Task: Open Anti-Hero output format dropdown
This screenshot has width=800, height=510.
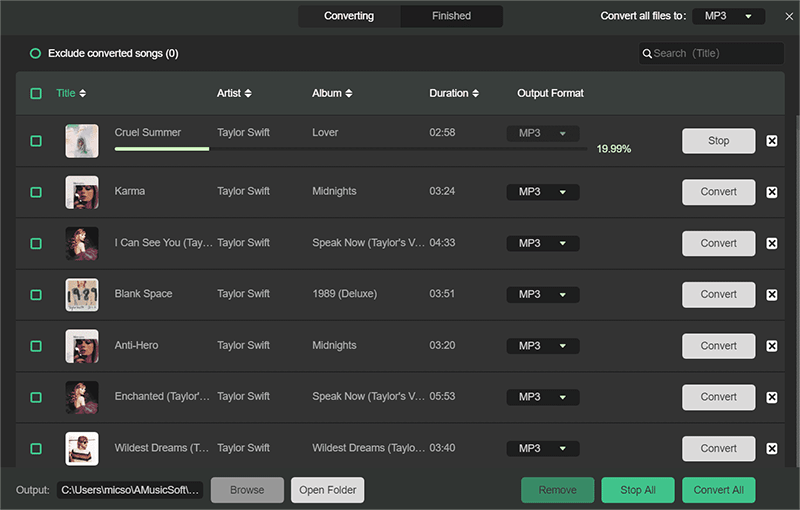Action: coord(542,346)
